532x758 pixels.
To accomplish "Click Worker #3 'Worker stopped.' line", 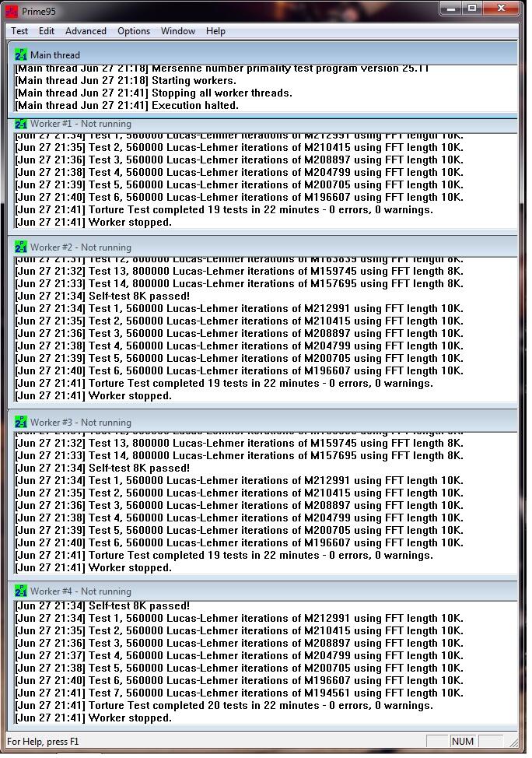I will pos(93,568).
